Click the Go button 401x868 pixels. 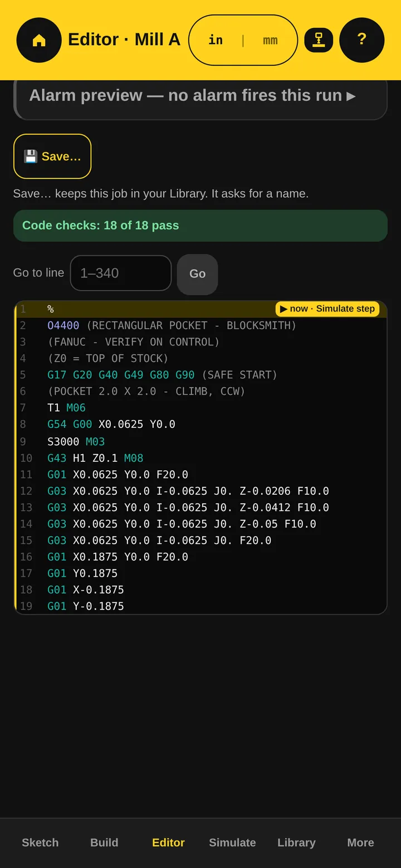pos(197,274)
